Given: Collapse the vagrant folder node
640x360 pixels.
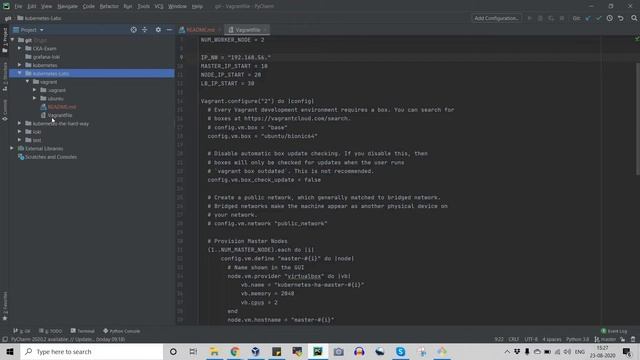Looking at the screenshot, I should (x=27, y=82).
